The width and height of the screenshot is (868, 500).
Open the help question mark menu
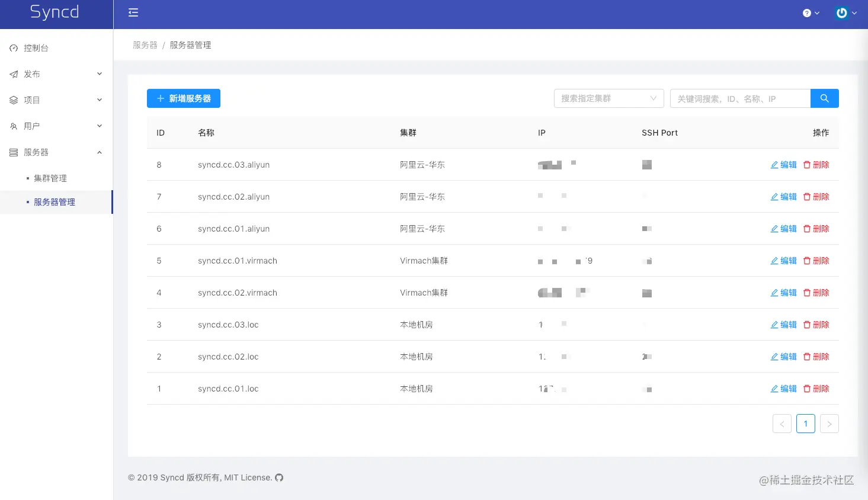(806, 13)
